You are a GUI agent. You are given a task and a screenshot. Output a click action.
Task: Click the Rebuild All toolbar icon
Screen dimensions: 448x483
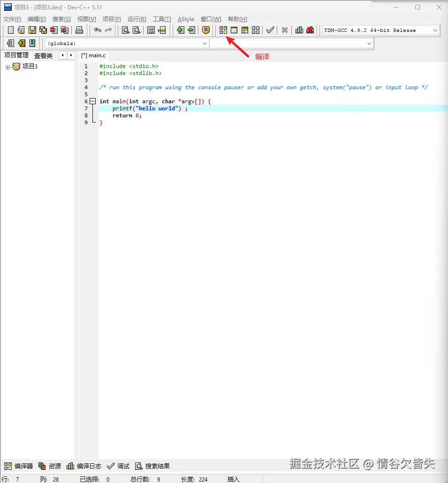(x=256, y=30)
